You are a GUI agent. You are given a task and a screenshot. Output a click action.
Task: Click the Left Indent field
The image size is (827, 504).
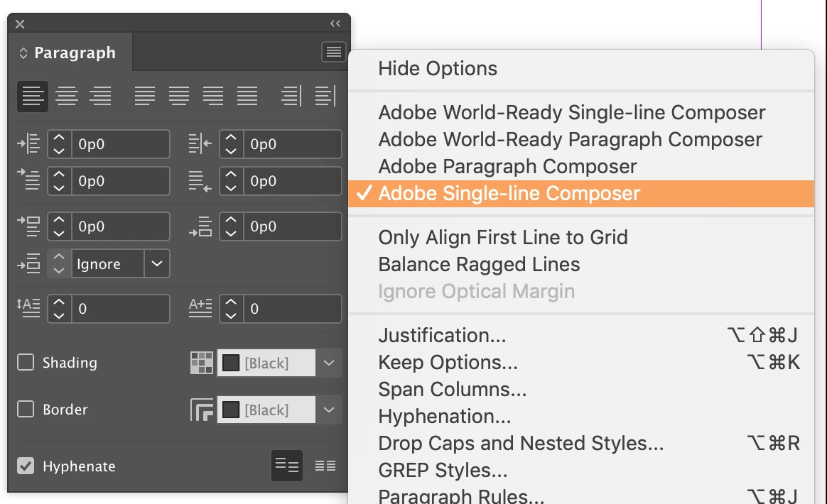[121, 144]
